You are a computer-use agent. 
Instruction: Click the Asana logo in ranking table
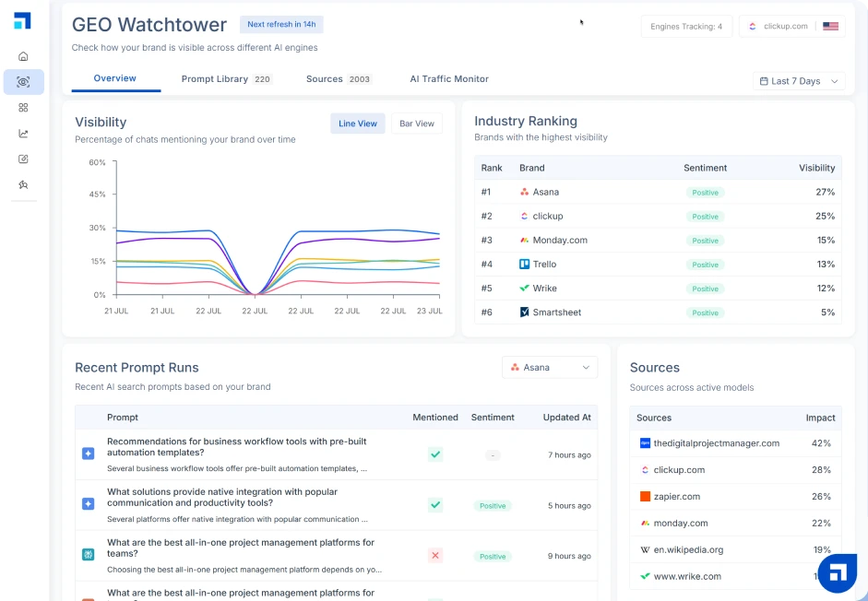(x=524, y=192)
